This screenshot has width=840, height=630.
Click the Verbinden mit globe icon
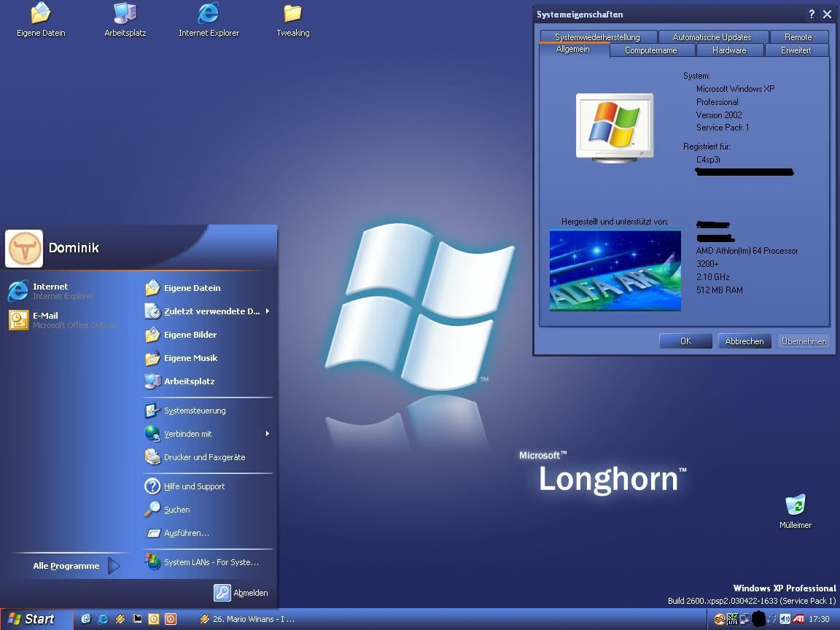click(152, 433)
